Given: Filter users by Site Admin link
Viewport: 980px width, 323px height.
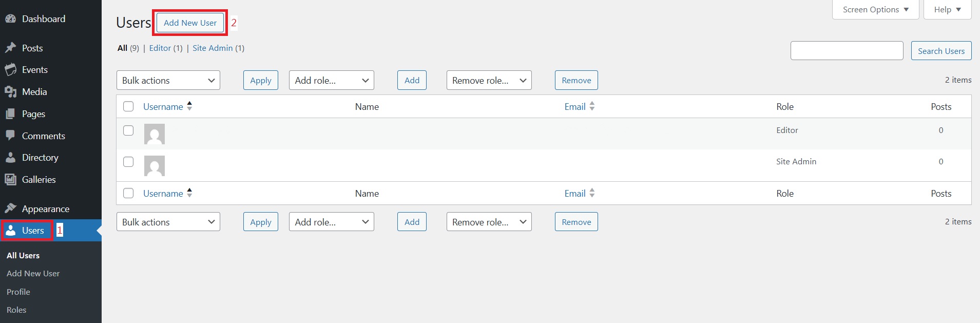Looking at the screenshot, I should [x=213, y=48].
